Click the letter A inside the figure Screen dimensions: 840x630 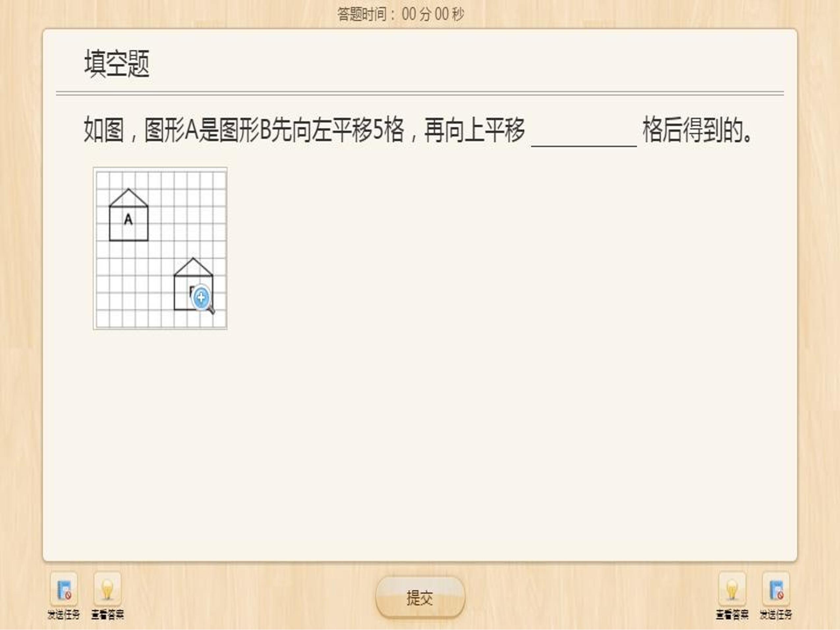[x=128, y=219]
